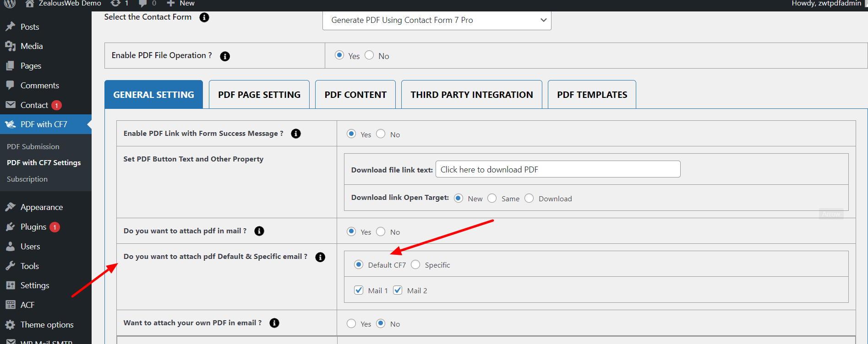Uncheck the Mail 2 checkbox

click(x=398, y=290)
